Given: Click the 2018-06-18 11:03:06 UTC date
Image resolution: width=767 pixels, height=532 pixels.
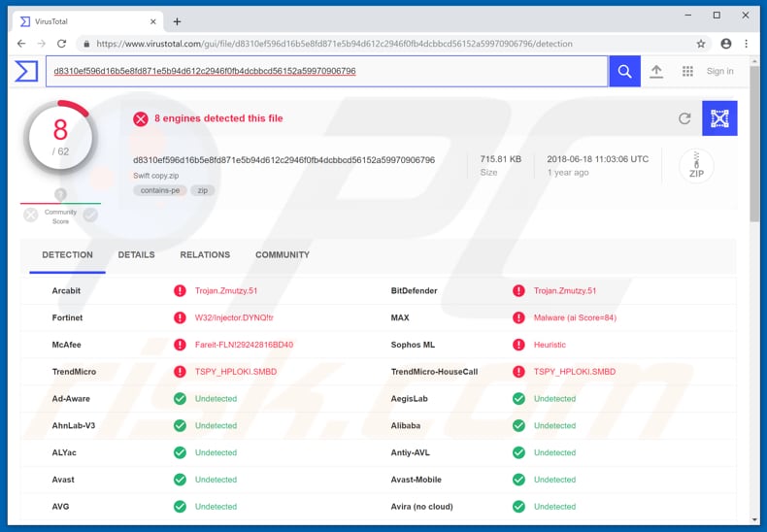Looking at the screenshot, I should (598, 159).
